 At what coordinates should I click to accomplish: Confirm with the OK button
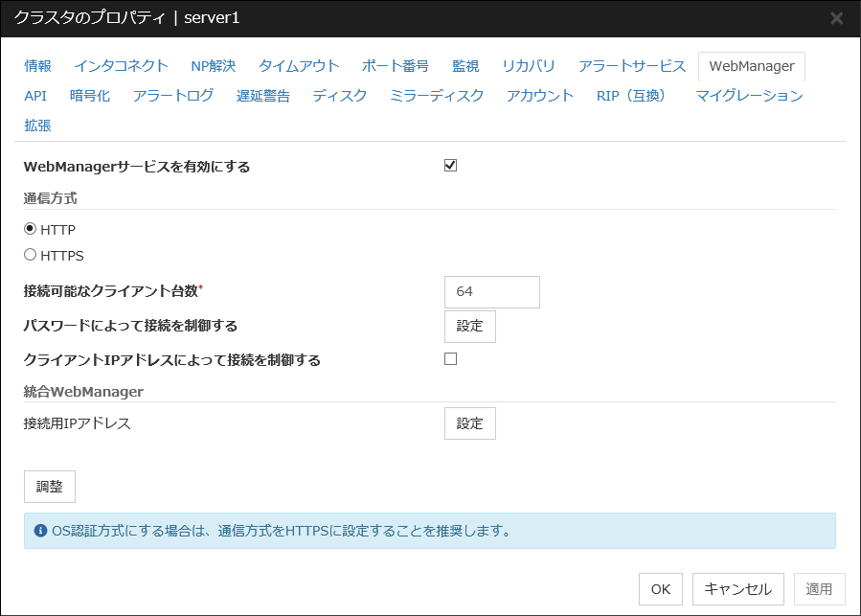tap(661, 589)
